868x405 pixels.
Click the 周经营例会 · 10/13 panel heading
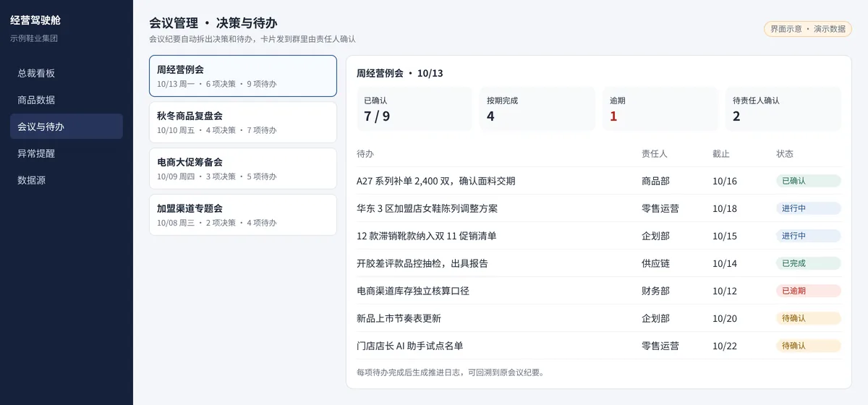(x=400, y=73)
